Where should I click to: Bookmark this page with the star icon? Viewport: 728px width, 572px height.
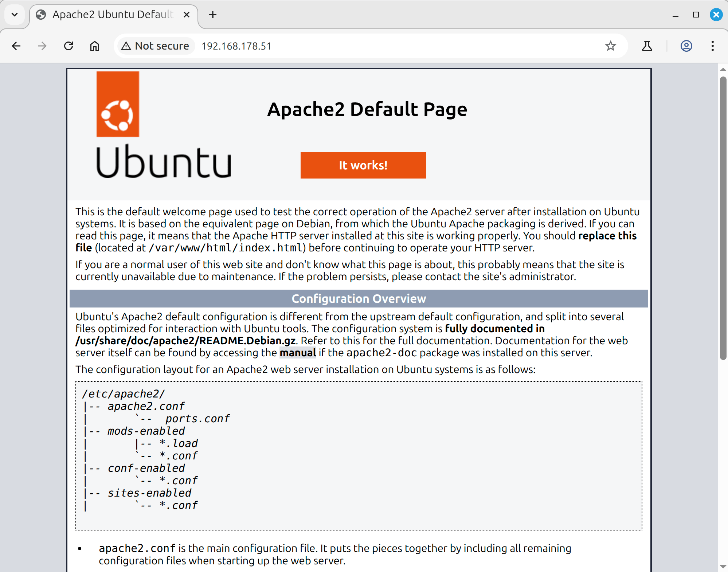[610, 46]
